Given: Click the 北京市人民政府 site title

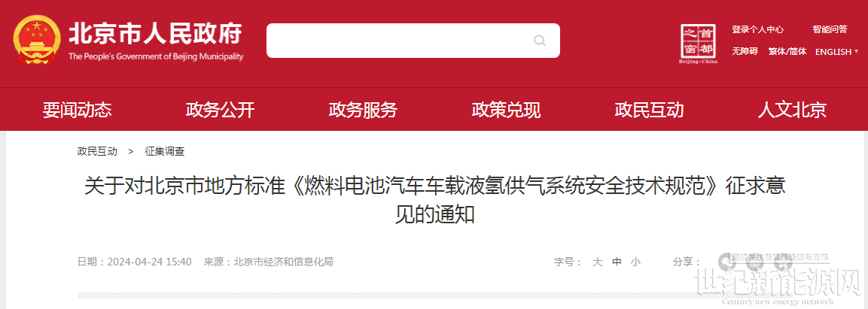Looking at the screenshot, I should tap(156, 35).
